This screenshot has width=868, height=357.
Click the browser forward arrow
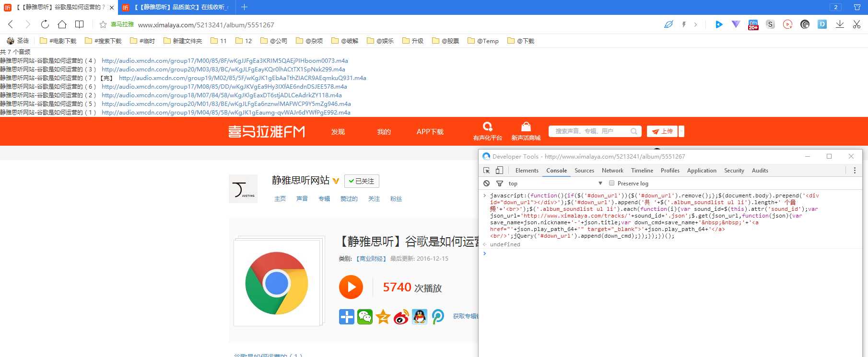[28, 24]
